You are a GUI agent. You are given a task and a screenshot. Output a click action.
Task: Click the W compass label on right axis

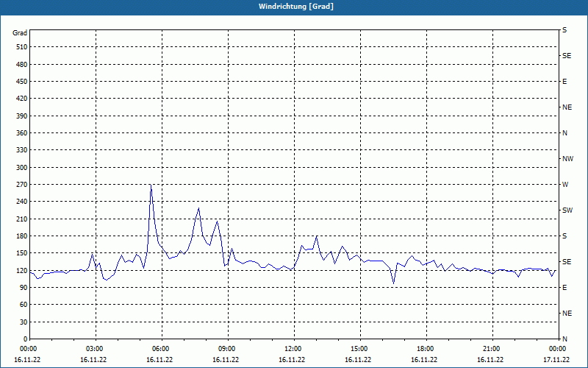pos(565,185)
